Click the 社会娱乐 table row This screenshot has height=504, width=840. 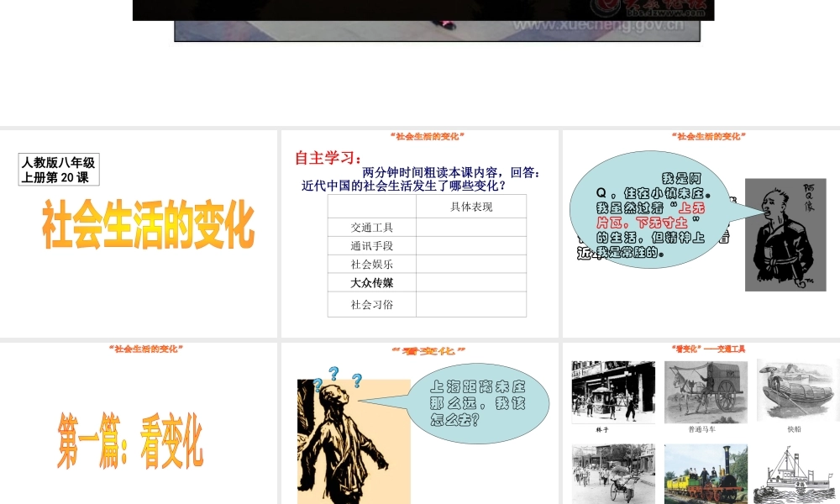[x=427, y=264]
